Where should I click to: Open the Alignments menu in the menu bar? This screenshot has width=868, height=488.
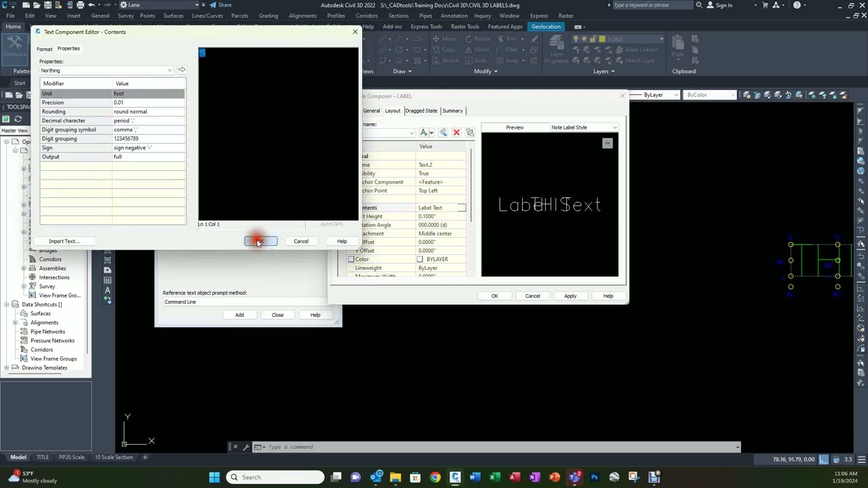click(x=302, y=16)
